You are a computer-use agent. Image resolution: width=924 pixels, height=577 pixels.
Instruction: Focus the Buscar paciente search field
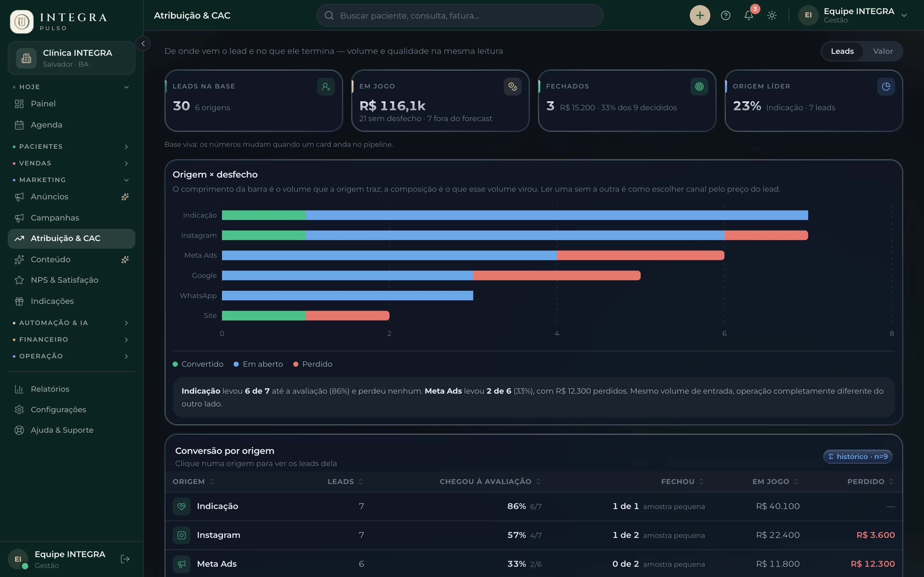tap(460, 15)
